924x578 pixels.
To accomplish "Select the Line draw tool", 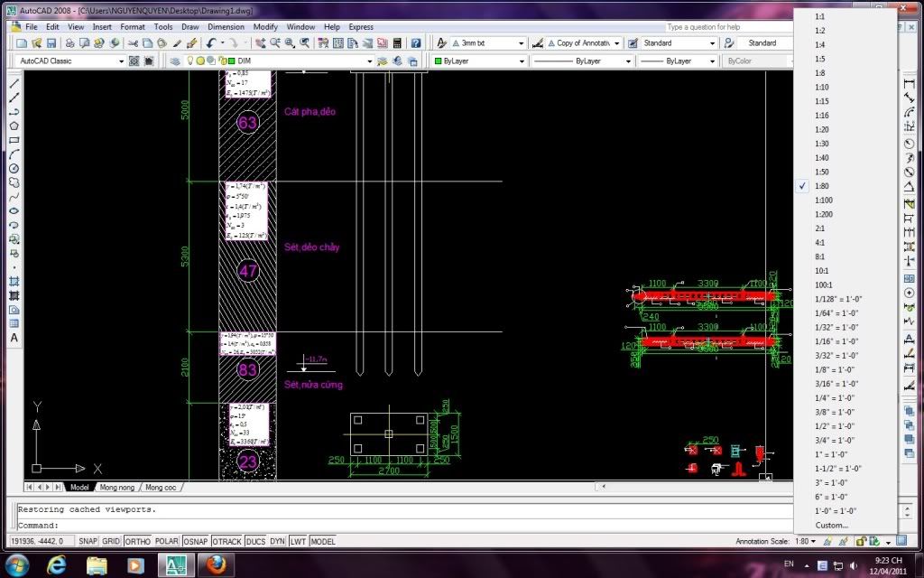I will [x=14, y=83].
